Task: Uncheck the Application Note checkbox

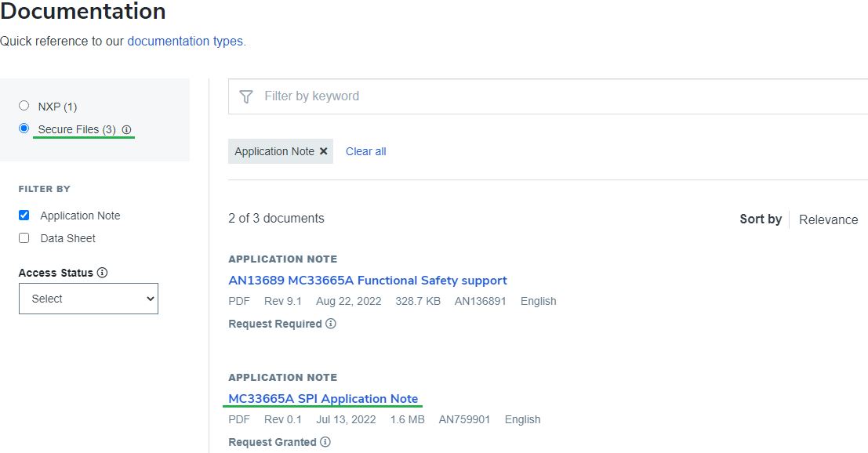Action: click(x=24, y=216)
